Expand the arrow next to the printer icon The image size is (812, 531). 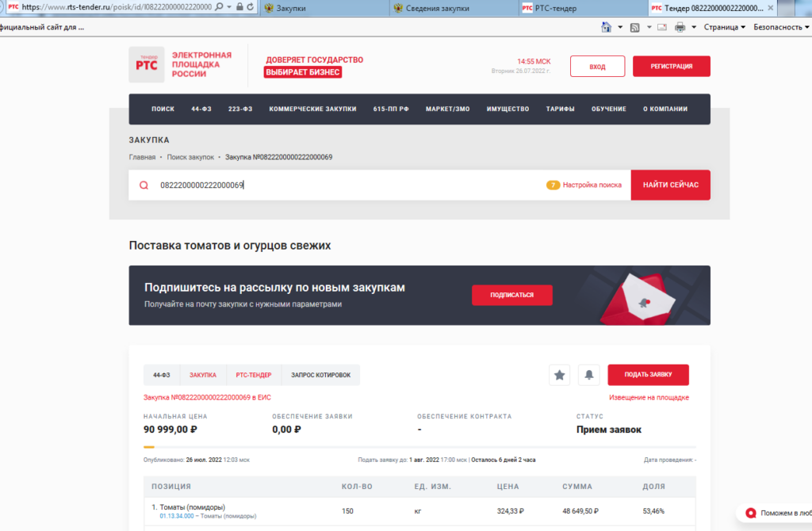pos(693,27)
